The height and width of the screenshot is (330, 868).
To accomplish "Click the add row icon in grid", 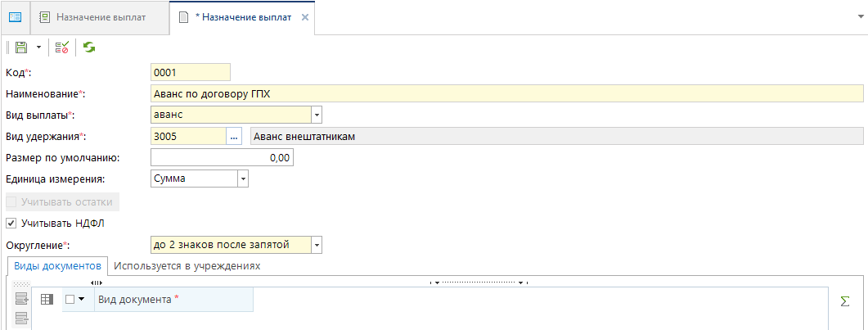I will pos(21,300).
